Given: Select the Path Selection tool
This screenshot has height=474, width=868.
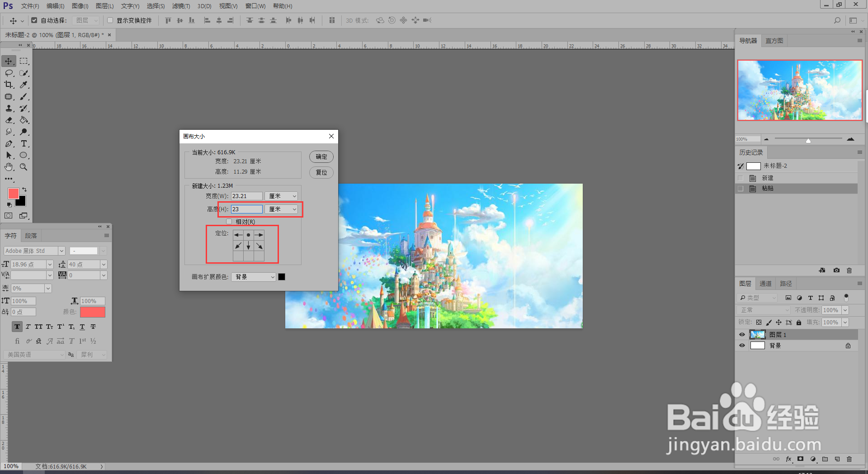Looking at the screenshot, I should coord(9,155).
